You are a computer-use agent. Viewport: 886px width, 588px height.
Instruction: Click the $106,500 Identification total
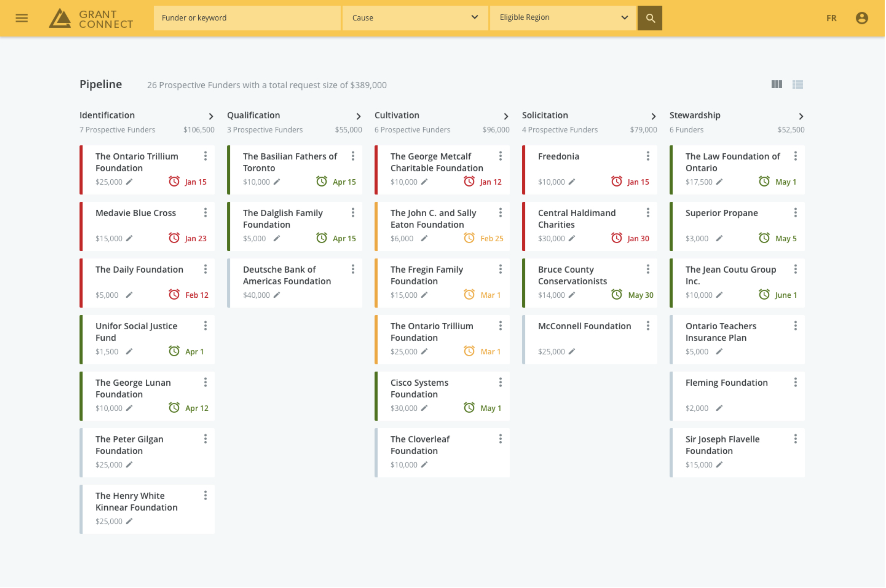click(199, 130)
